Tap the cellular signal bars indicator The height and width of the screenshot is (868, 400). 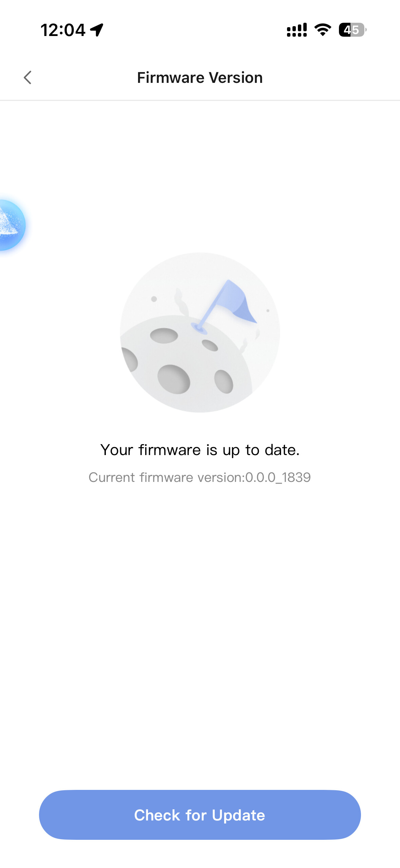point(297,30)
